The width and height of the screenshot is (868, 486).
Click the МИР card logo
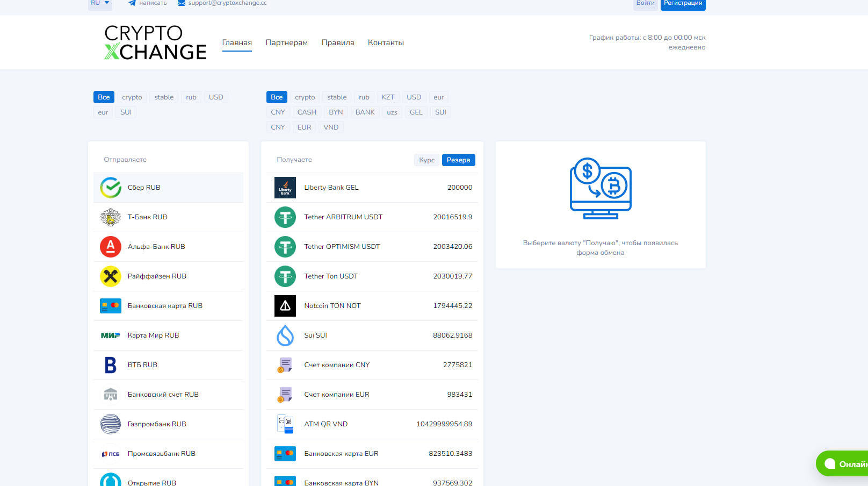pos(111,335)
